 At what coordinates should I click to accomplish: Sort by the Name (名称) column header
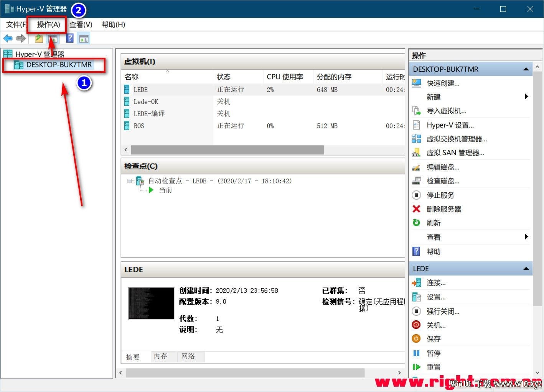[x=167, y=77]
